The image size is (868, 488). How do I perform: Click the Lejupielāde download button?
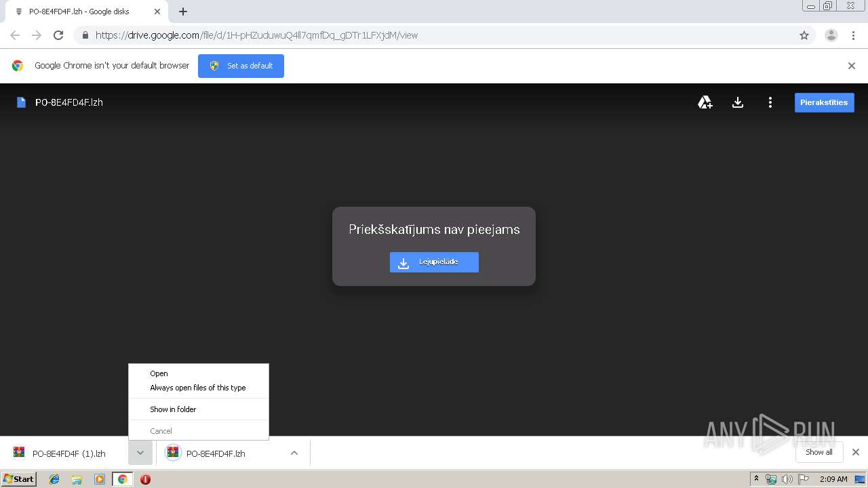434,262
